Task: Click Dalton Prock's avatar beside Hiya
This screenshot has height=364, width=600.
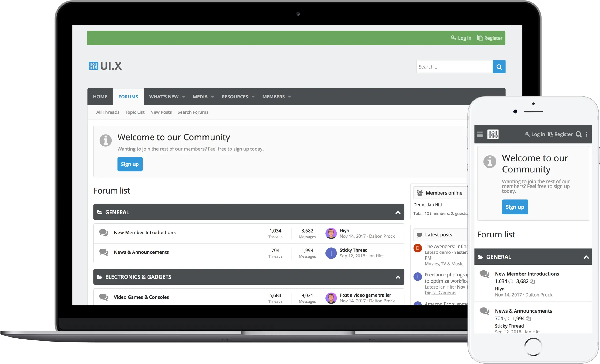Action: click(x=331, y=233)
